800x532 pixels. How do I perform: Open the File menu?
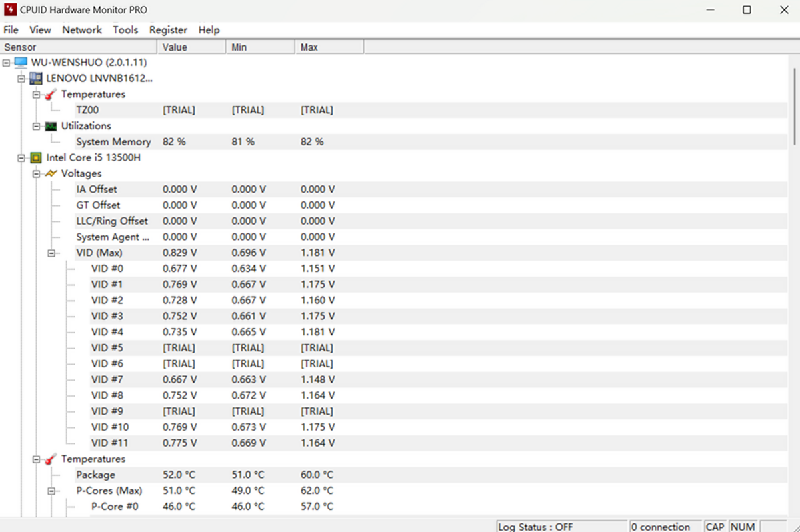pyautogui.click(x=11, y=30)
